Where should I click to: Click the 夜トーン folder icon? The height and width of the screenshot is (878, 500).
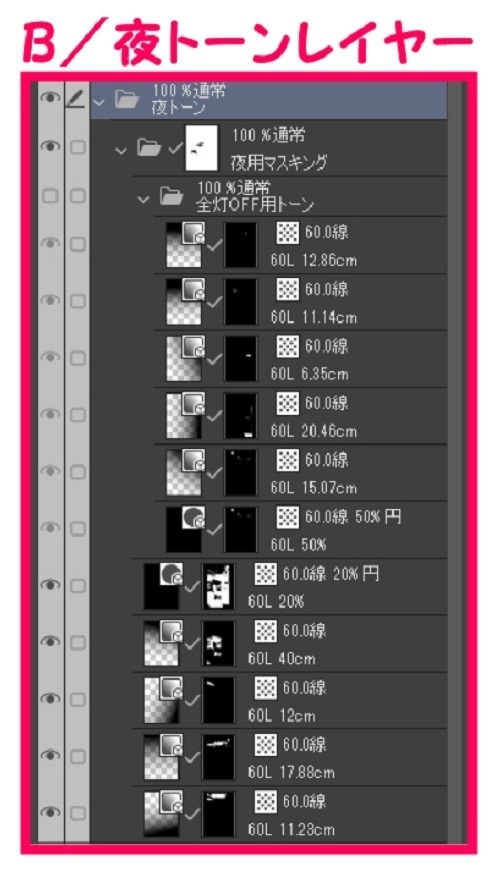[127, 100]
